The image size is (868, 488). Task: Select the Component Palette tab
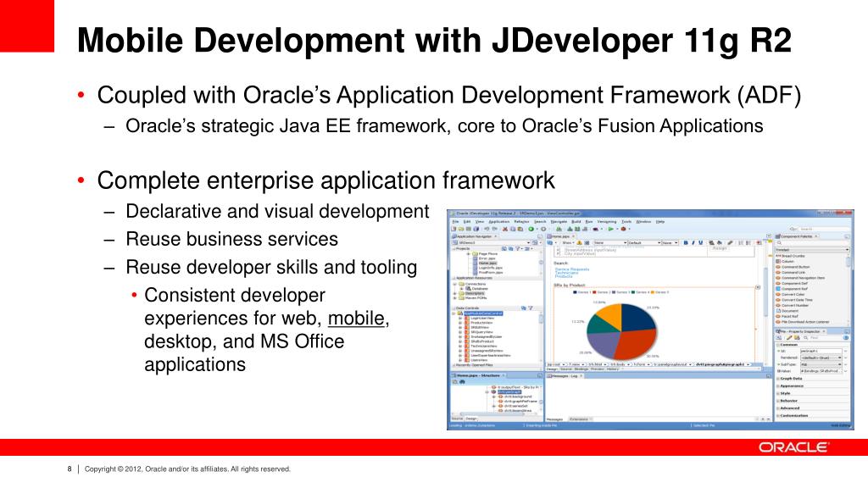click(797, 236)
